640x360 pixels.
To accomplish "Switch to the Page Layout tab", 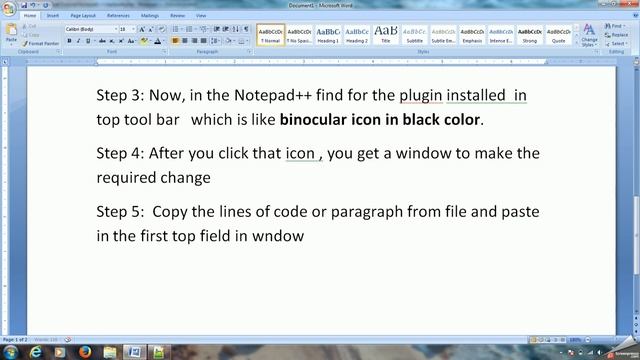I will point(83,16).
